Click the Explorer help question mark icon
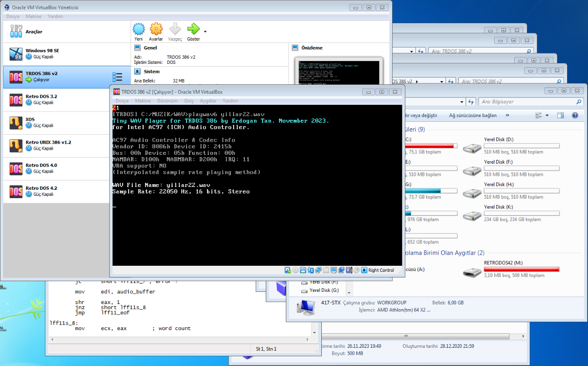588x366 pixels. click(x=575, y=115)
